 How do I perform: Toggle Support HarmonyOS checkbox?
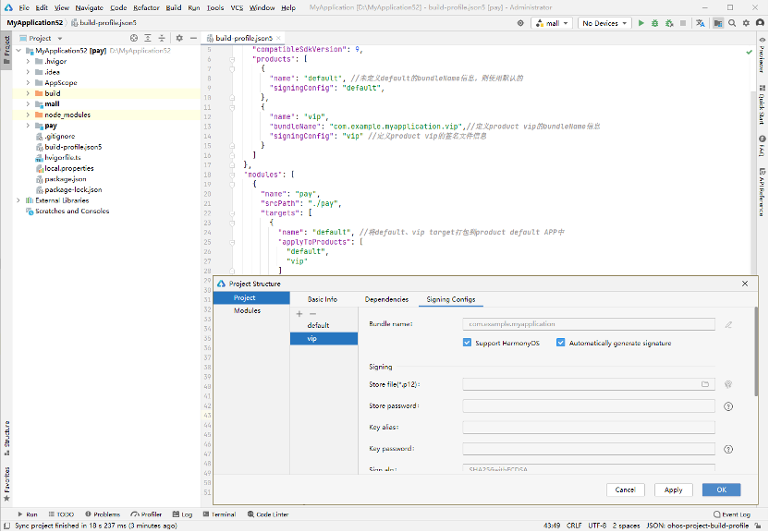click(x=467, y=343)
